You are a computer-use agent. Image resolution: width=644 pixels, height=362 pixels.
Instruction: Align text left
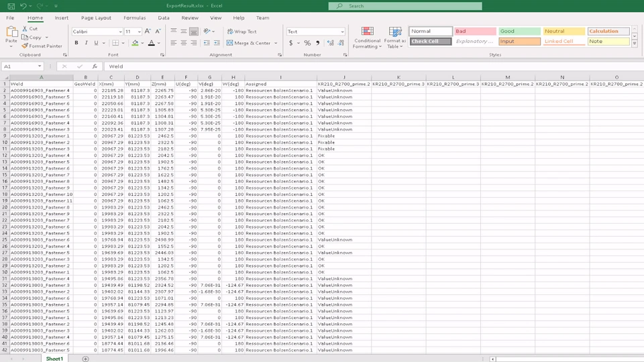(174, 43)
